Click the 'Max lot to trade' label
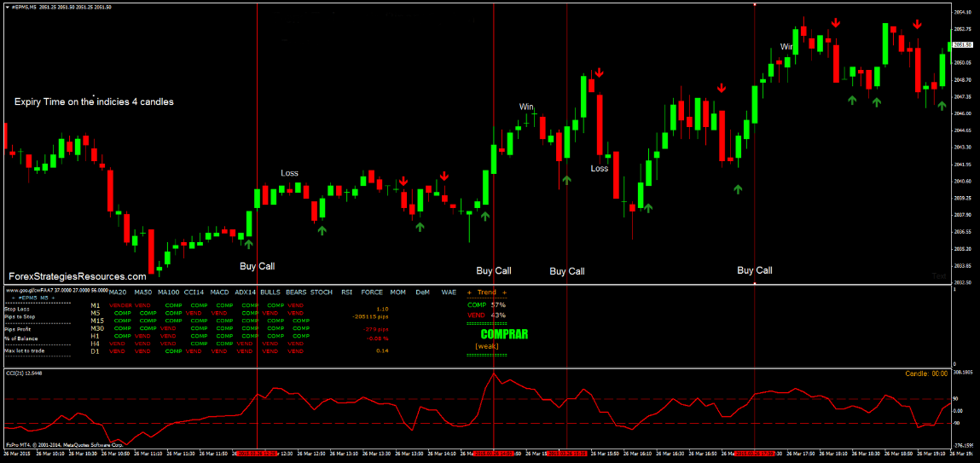This screenshot has width=980, height=463. tap(23, 351)
